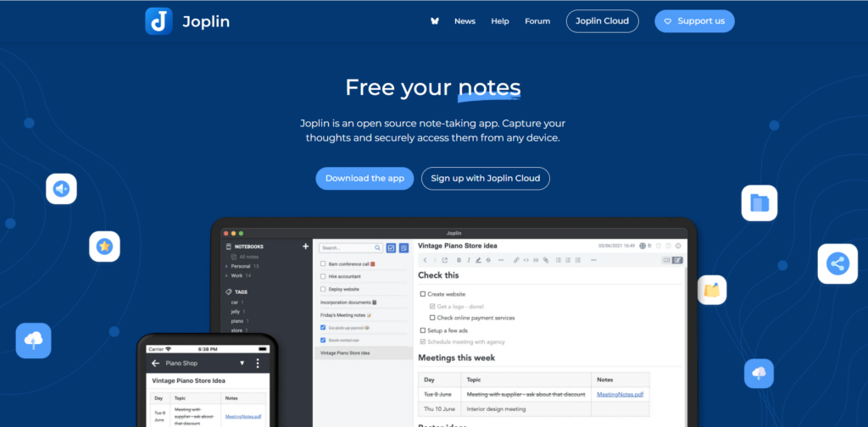Click the floating share icon

(x=837, y=263)
